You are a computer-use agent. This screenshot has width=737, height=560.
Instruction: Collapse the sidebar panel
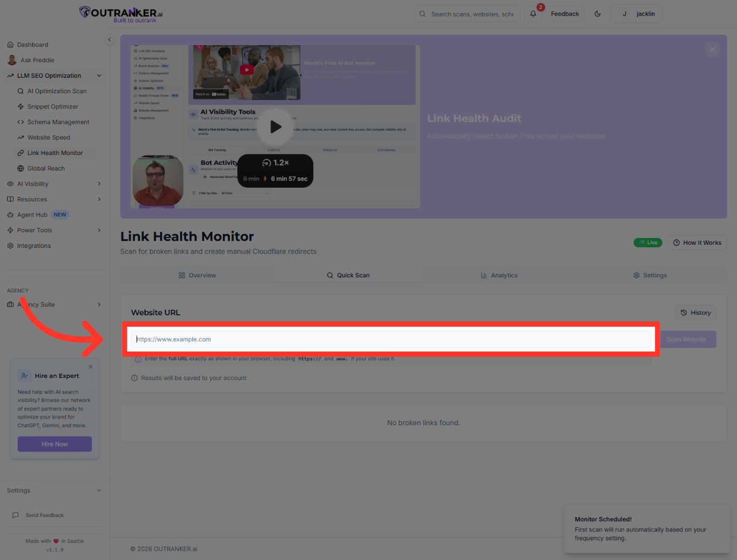109,39
